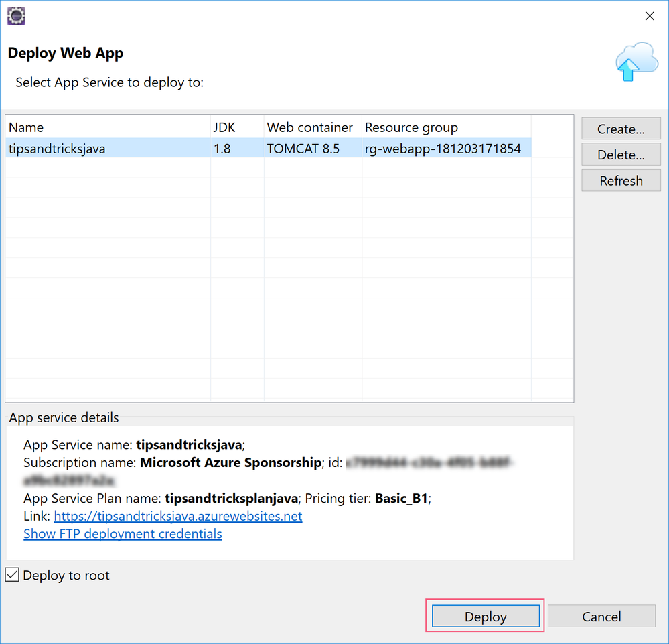Toggle the Deploy to root checkbox
This screenshot has height=644, width=669.
[x=12, y=575]
